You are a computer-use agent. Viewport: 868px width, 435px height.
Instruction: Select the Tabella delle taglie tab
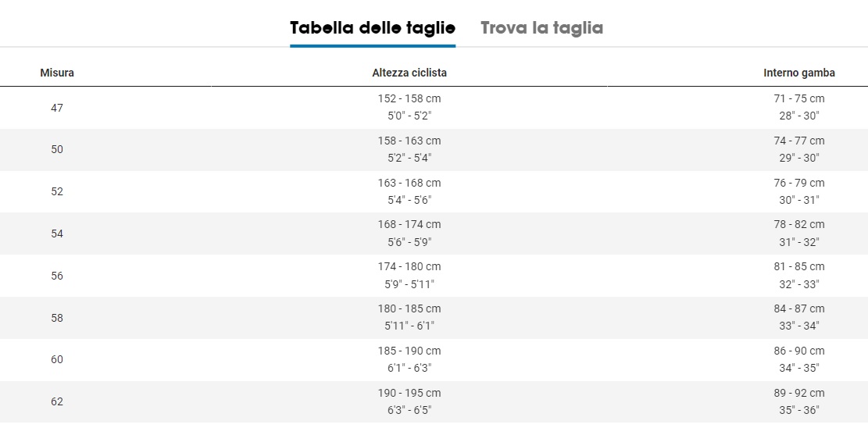coord(373,28)
